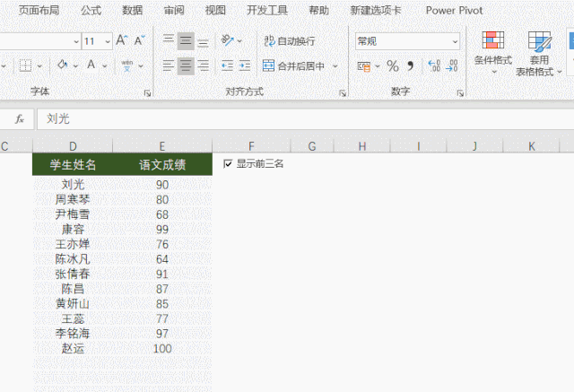Open the 页面布局 tab
Viewport: 574px width, 392px height.
click(x=39, y=10)
